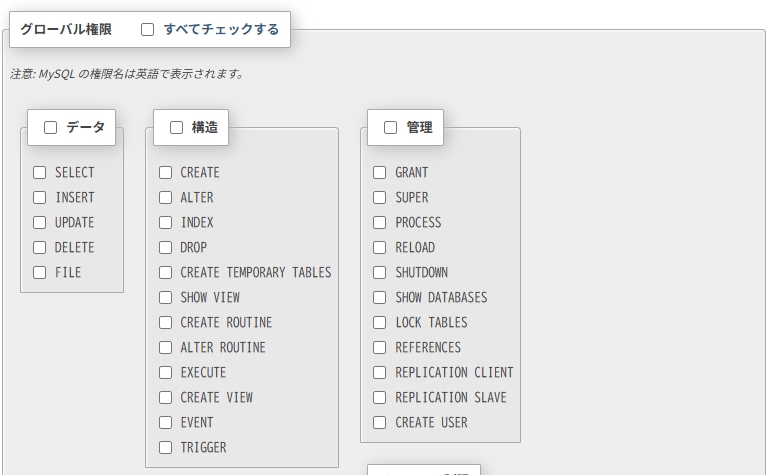Enable the SHOW VIEW privilege
Image resolution: width=766 pixels, height=475 pixels.
[x=166, y=298]
